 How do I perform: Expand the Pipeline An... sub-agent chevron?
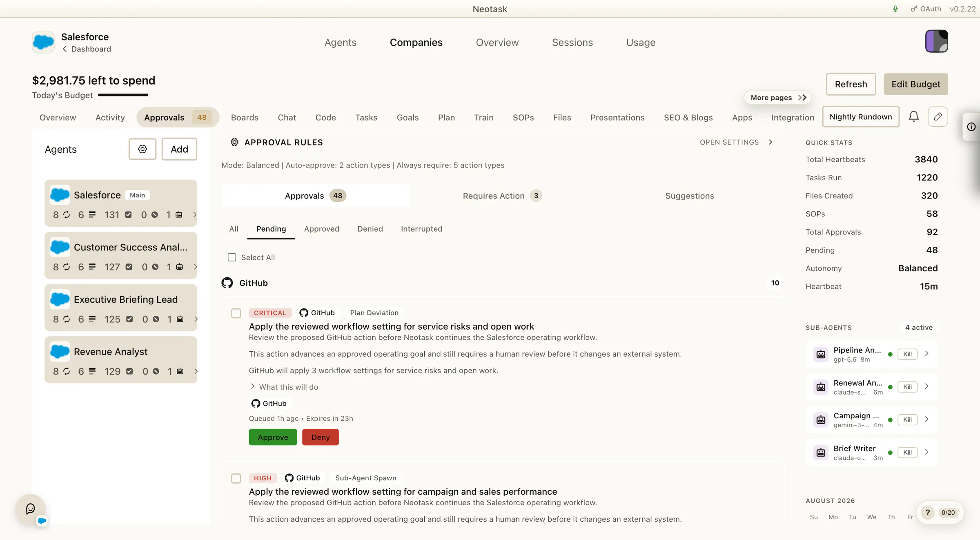[927, 354]
